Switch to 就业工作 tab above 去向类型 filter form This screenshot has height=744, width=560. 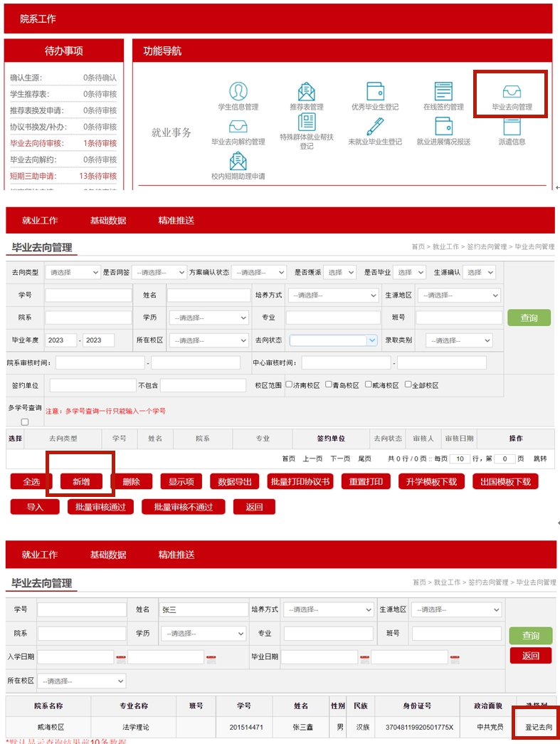point(40,220)
